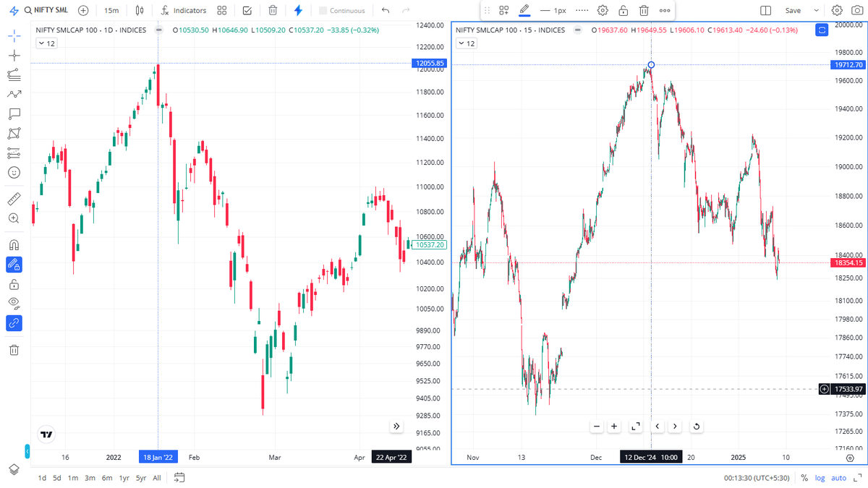Redo the last action
The height and width of the screenshot is (488, 868).
click(406, 11)
